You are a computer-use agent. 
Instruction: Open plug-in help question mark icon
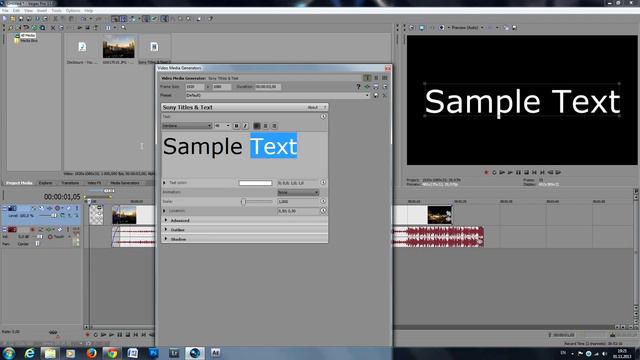tap(358, 87)
